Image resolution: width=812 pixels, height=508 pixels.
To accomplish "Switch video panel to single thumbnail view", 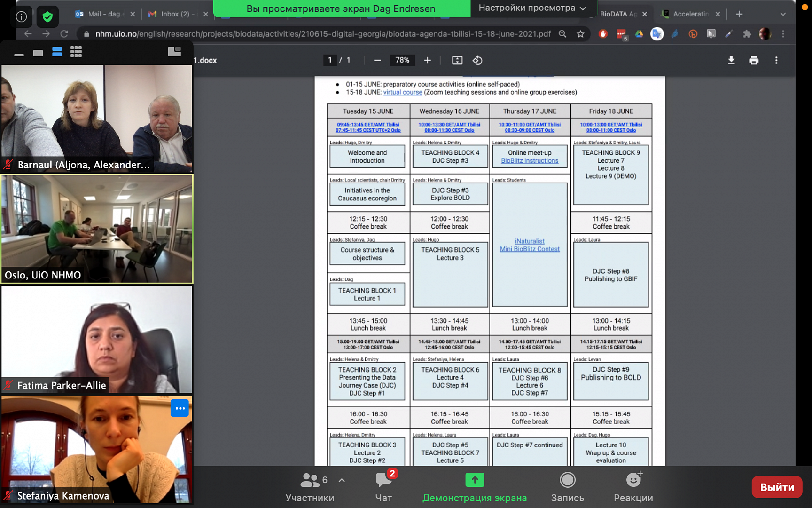I will pos(38,53).
